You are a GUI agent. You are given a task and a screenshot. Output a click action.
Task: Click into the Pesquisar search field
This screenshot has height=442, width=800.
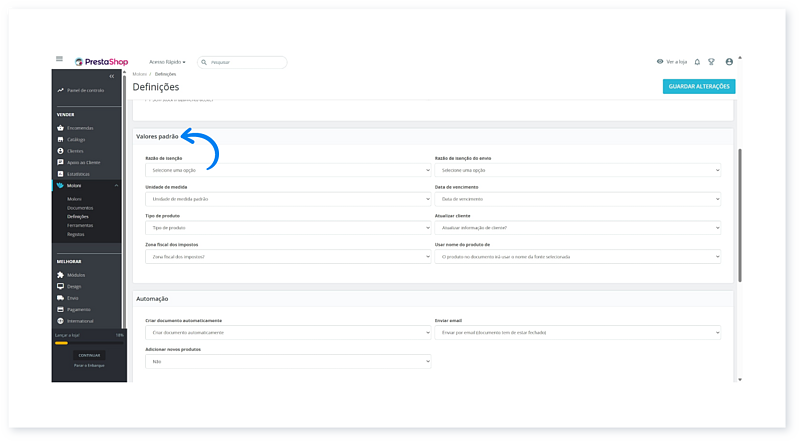pyautogui.click(x=245, y=62)
